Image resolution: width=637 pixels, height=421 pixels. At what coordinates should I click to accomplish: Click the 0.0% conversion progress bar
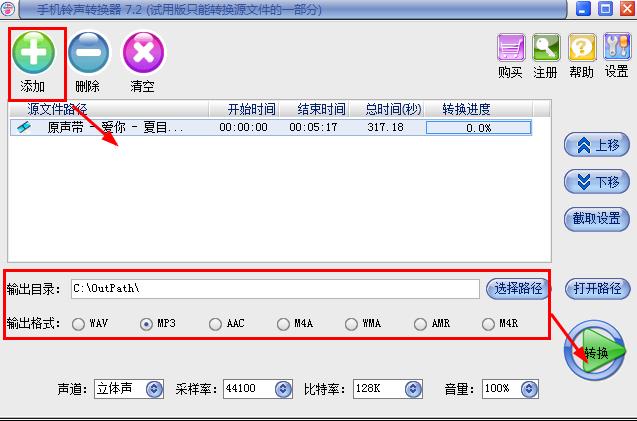coord(479,128)
